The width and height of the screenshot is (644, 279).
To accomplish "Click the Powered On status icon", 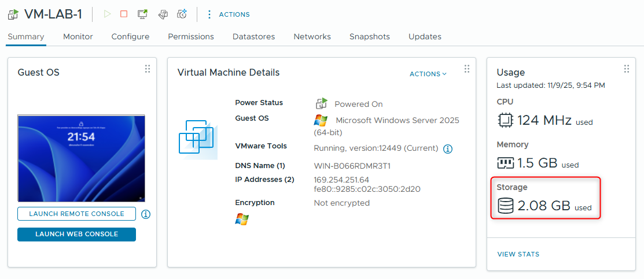I will 322,103.
